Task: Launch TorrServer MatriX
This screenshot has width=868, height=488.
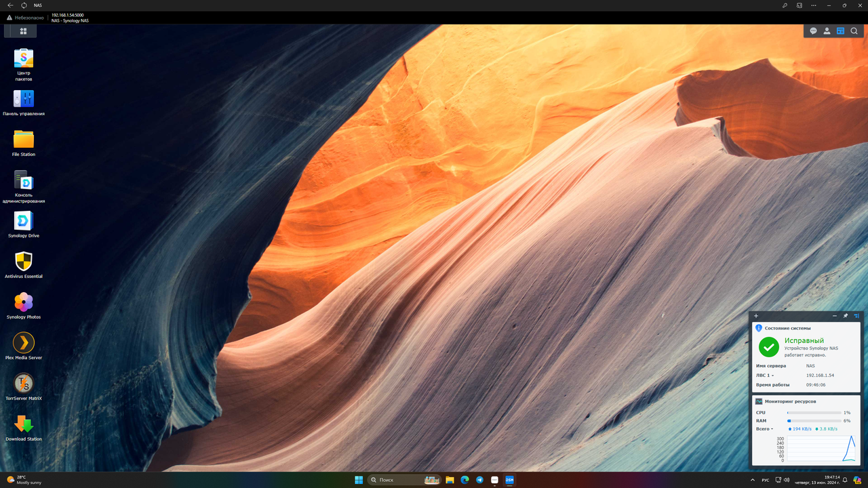Action: 24,387
